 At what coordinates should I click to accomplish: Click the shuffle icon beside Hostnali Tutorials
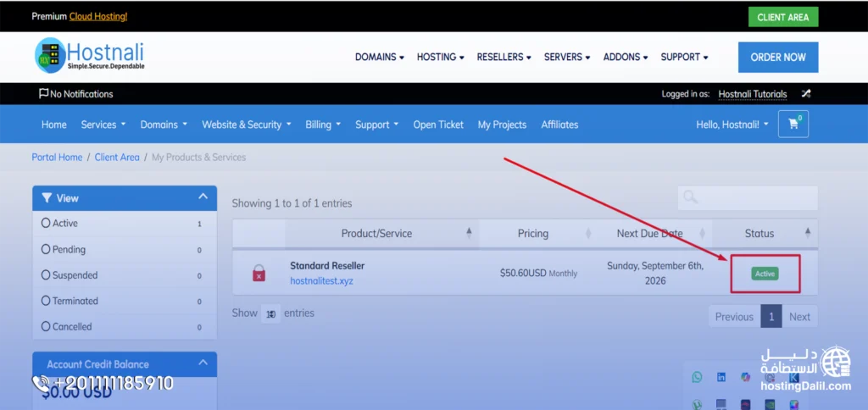pyautogui.click(x=806, y=93)
